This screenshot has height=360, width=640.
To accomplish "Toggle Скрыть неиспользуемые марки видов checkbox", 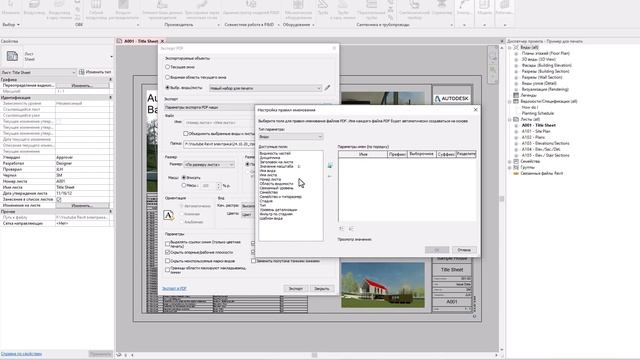I will click(167, 261).
